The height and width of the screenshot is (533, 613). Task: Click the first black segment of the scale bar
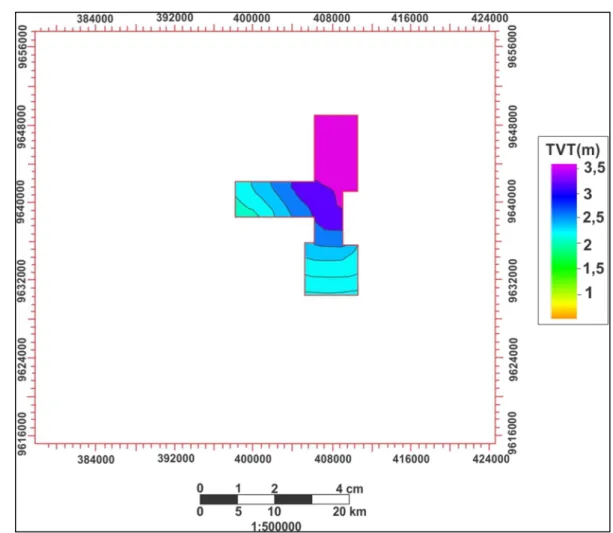point(219,499)
